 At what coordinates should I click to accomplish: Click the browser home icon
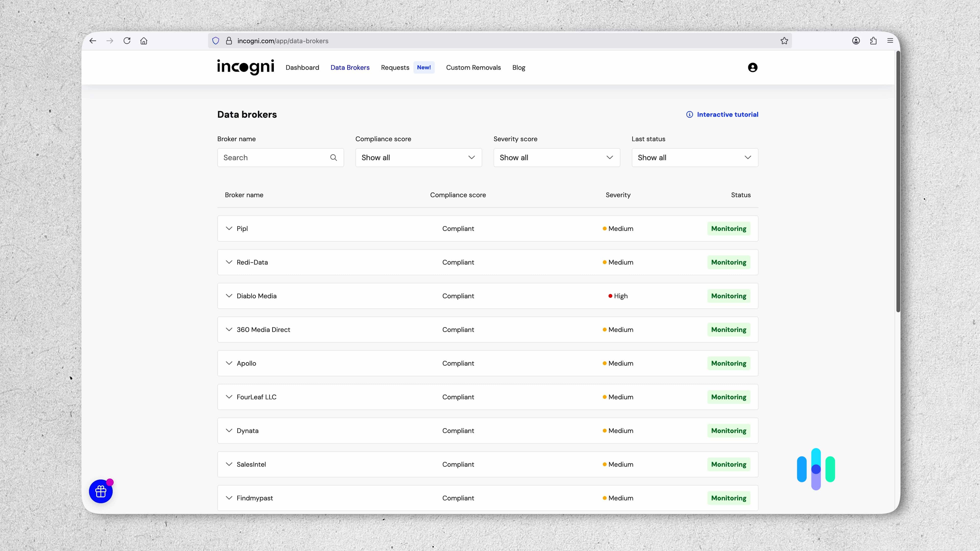click(144, 41)
